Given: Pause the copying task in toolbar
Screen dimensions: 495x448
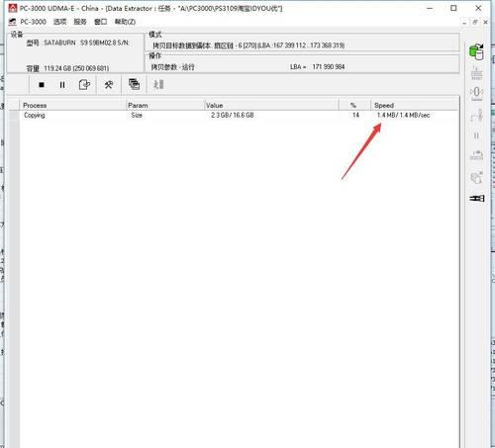Looking at the screenshot, I should pos(62,85).
